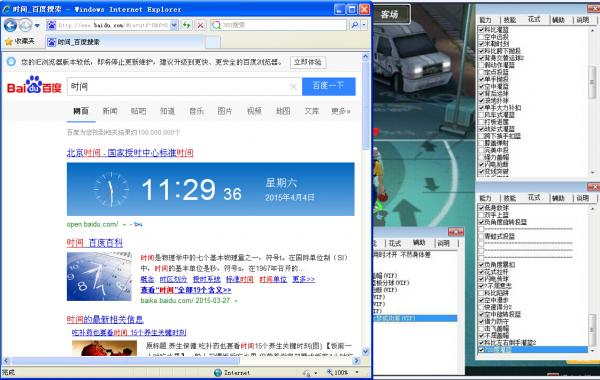Viewport: 600px width, 380px height.
Task: Switch to 贴吧 search category
Action: [139, 111]
